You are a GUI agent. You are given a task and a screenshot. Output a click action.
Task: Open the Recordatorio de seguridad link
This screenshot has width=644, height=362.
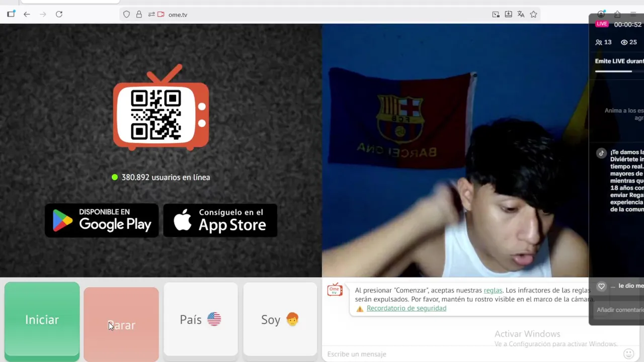click(407, 308)
